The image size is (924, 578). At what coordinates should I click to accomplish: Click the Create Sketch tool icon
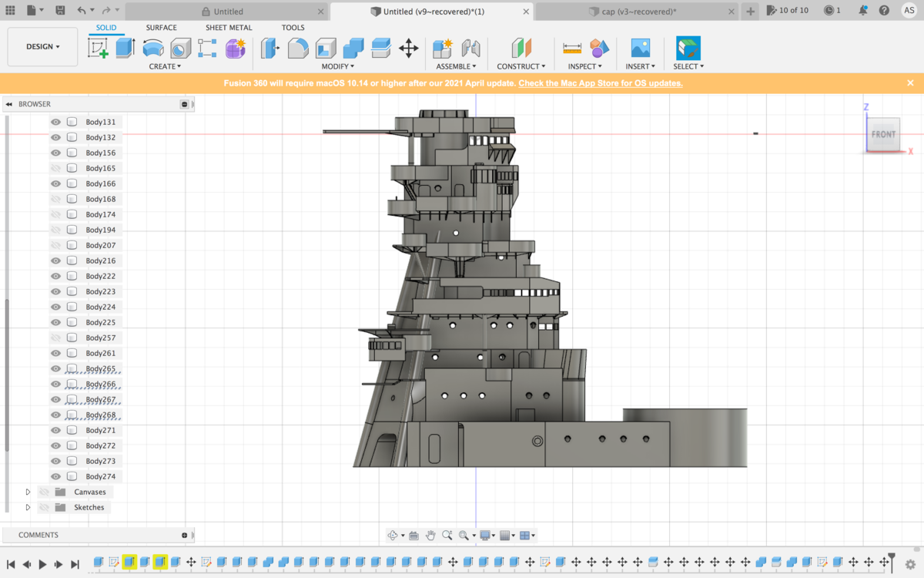tap(98, 49)
